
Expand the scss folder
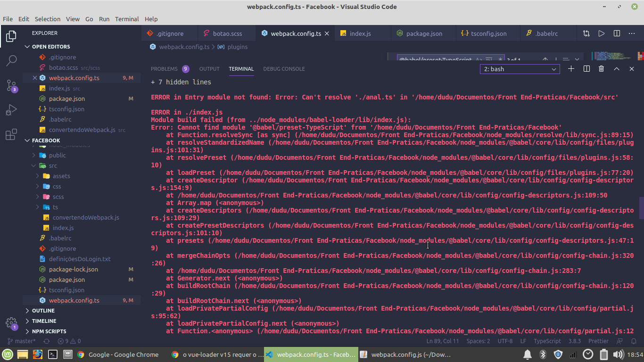[x=82, y=197]
